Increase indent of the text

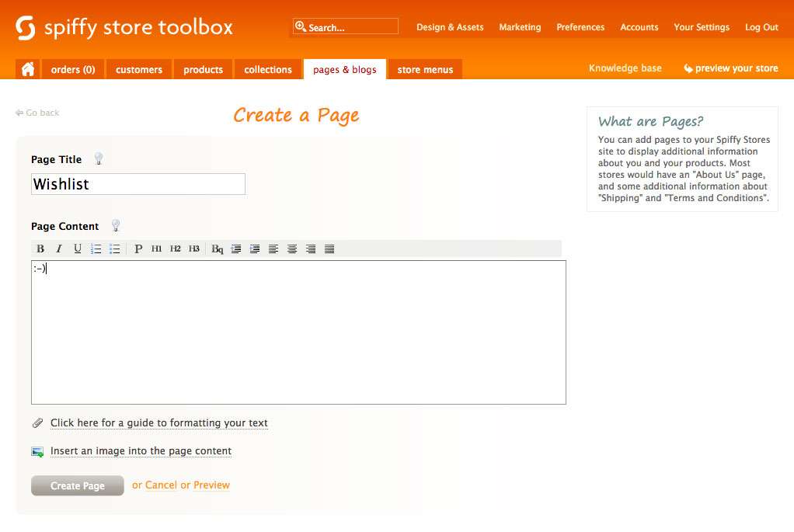pyautogui.click(x=255, y=249)
